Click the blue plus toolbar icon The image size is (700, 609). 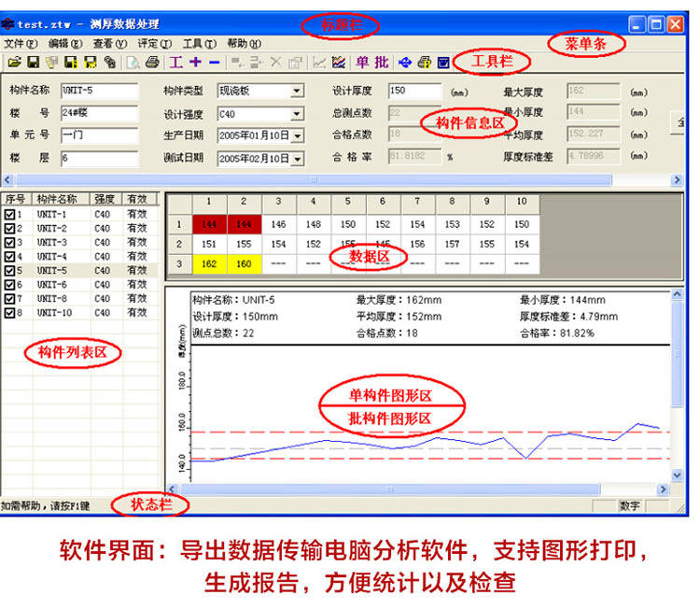[195, 62]
